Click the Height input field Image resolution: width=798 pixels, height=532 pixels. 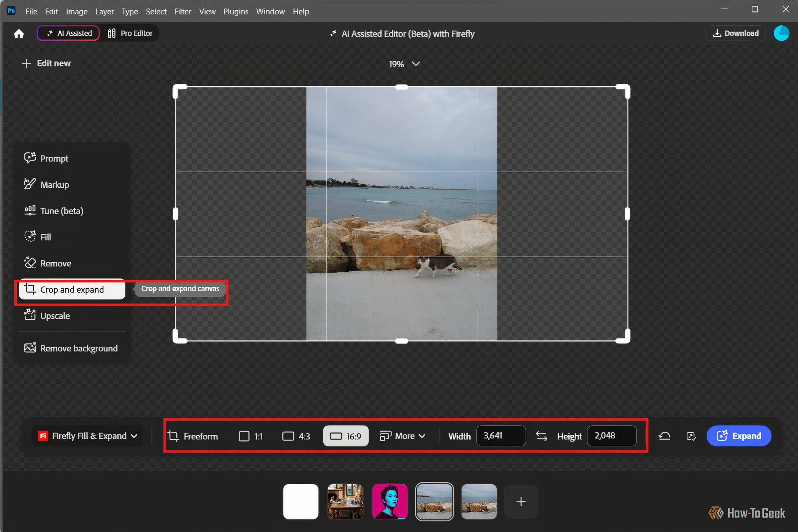coord(611,436)
